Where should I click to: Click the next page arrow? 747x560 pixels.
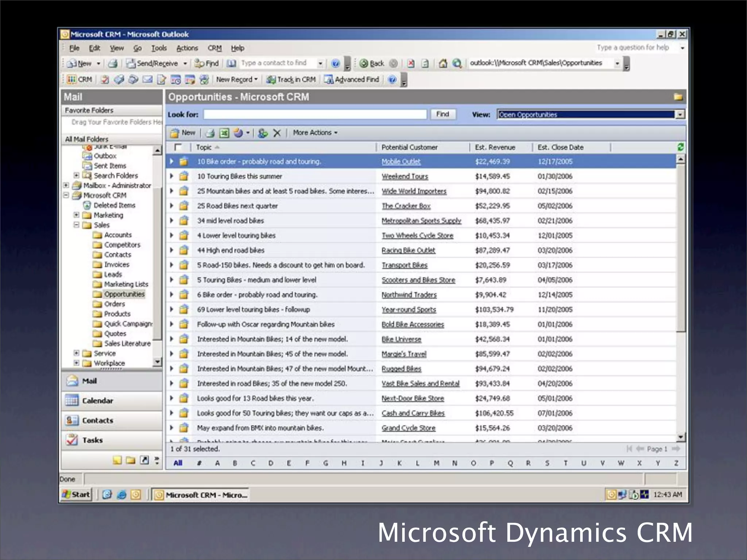click(x=676, y=449)
